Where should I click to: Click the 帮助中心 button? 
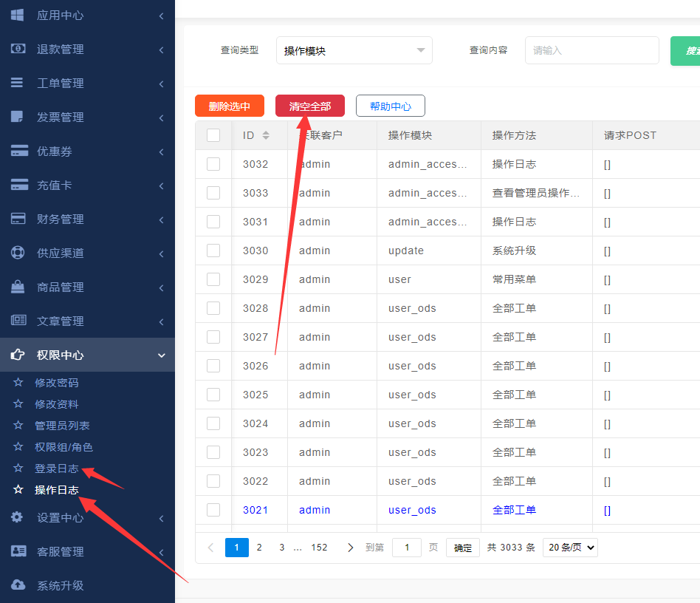click(x=390, y=106)
